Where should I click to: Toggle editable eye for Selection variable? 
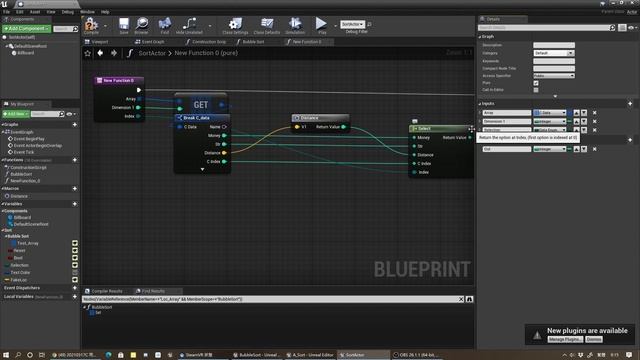[75, 265]
